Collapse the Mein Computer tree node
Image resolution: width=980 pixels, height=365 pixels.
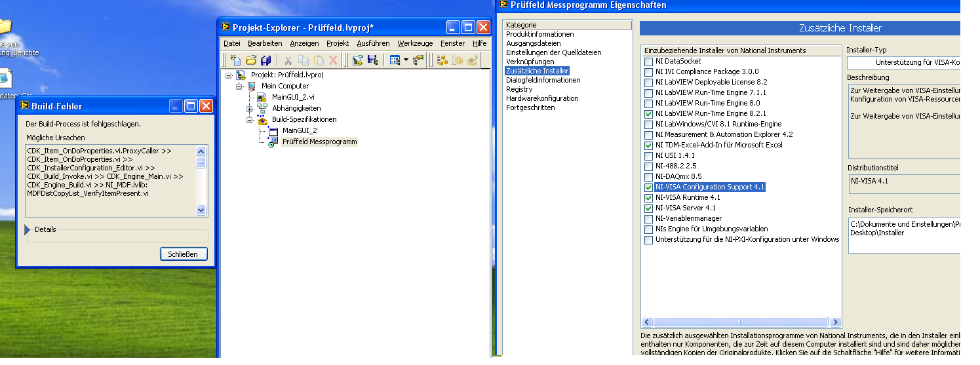(239, 86)
